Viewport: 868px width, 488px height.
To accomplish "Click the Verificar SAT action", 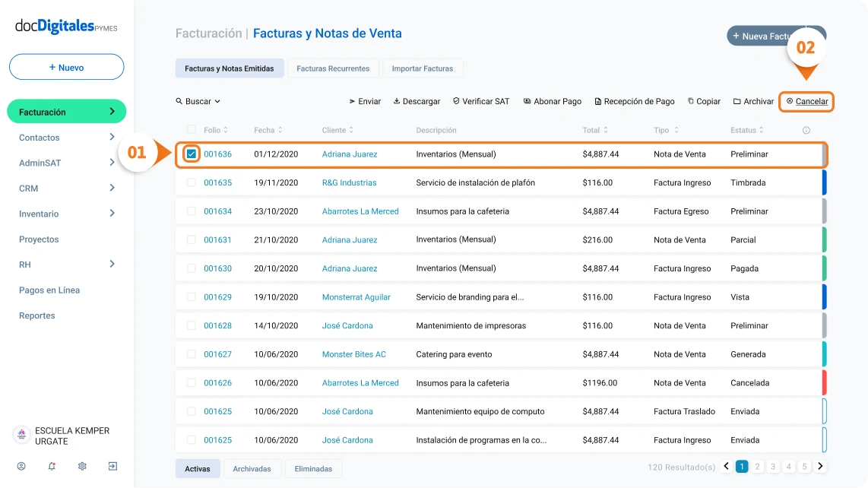I will tap(481, 101).
